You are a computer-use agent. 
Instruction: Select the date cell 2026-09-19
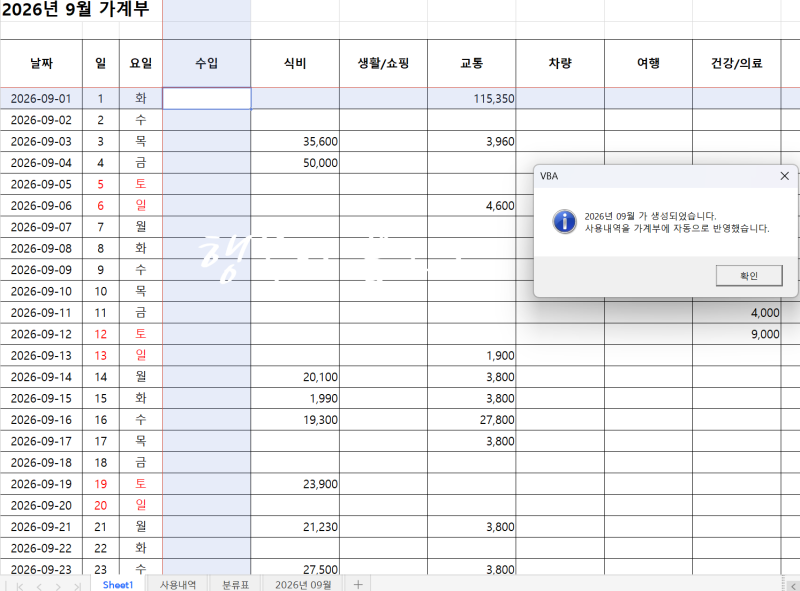point(41,484)
